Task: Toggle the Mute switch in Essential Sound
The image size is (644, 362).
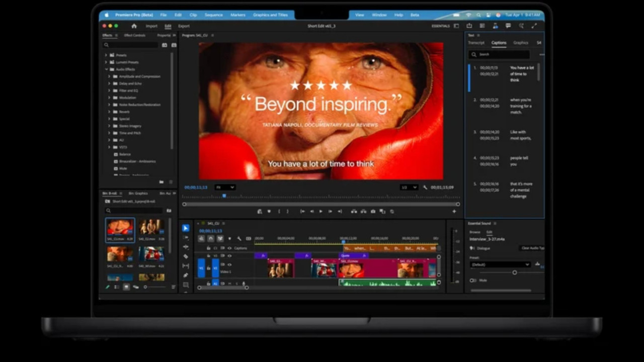Action: click(473, 281)
